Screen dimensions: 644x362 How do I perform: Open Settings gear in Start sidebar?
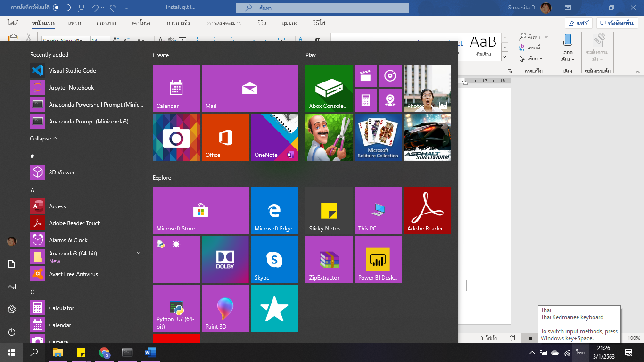[x=12, y=309]
